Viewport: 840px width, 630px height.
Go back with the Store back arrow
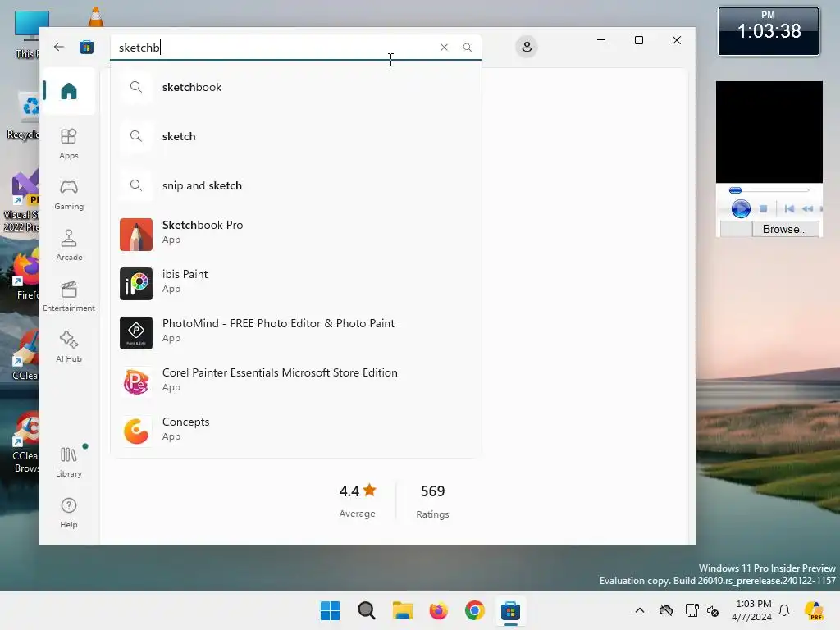point(59,47)
